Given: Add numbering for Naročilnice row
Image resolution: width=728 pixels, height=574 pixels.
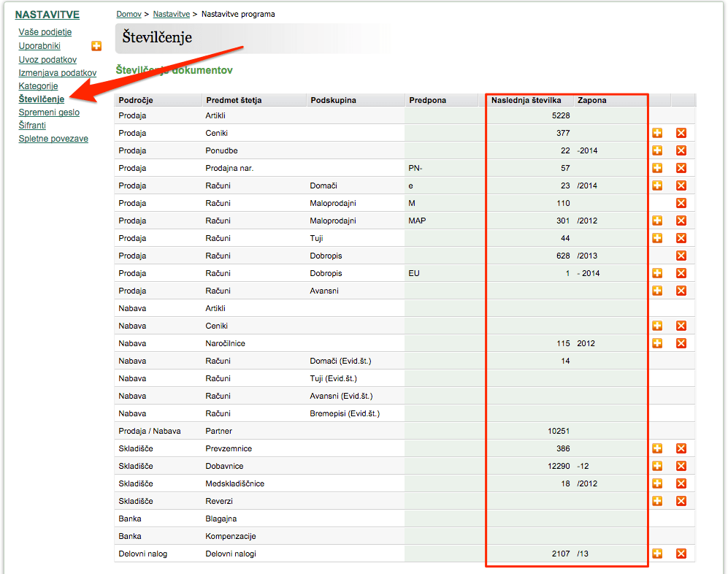Looking at the screenshot, I should [x=657, y=343].
